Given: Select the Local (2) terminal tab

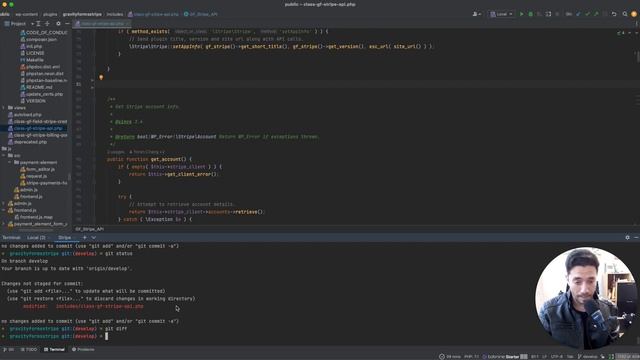Looking at the screenshot, I should 37,238.
